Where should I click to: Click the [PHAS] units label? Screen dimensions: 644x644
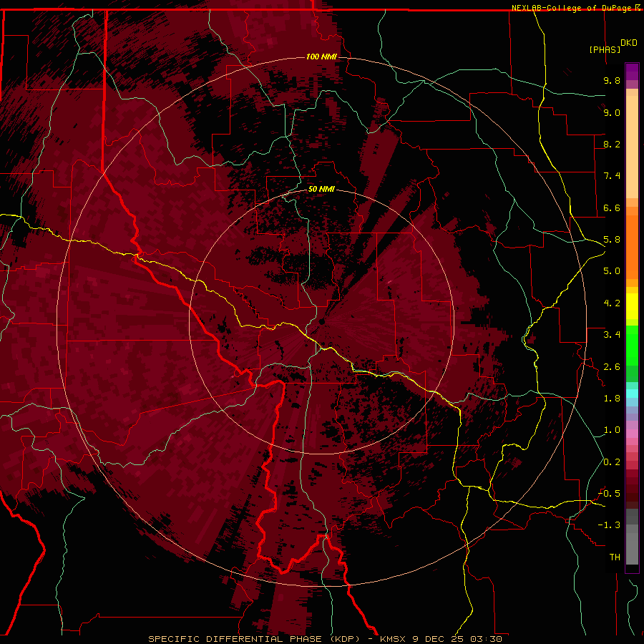(x=605, y=49)
